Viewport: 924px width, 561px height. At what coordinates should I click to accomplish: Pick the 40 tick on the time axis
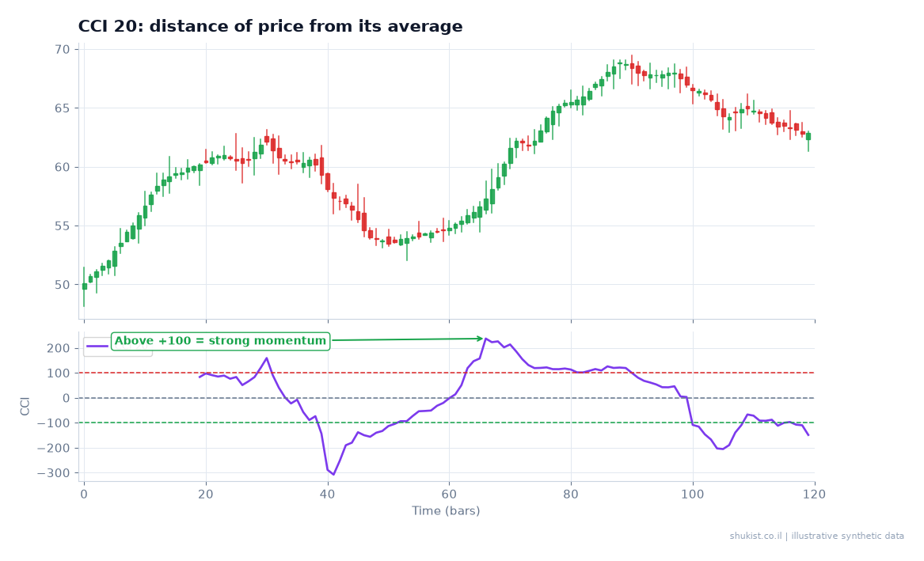tap(328, 495)
